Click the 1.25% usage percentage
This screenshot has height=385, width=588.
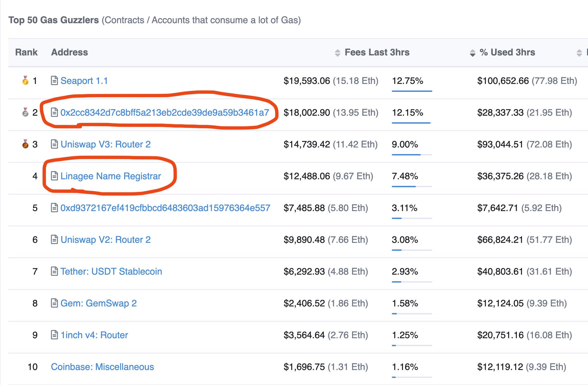point(405,335)
